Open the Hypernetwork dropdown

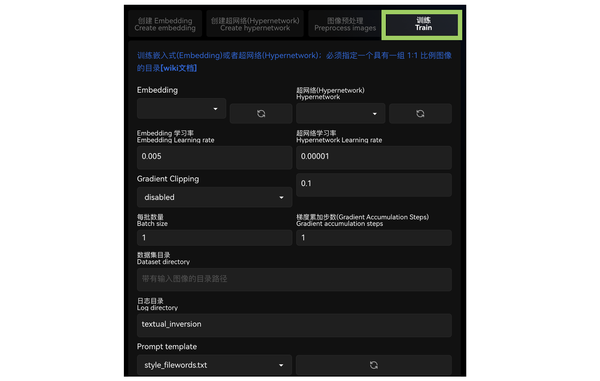(x=341, y=114)
